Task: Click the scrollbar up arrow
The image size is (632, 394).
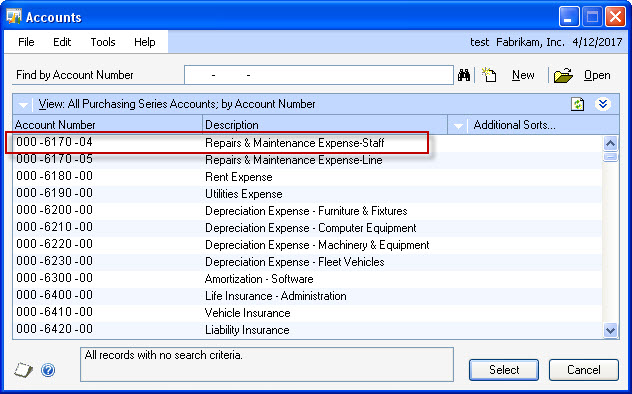Action: tap(610, 143)
